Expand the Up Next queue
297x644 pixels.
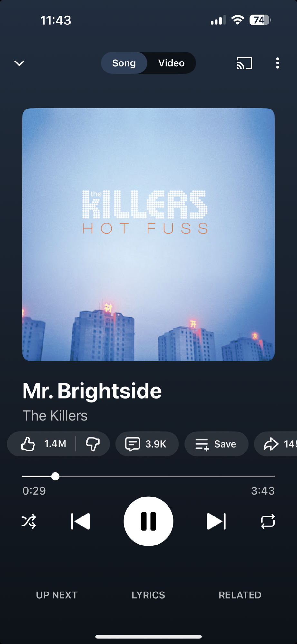(57, 595)
